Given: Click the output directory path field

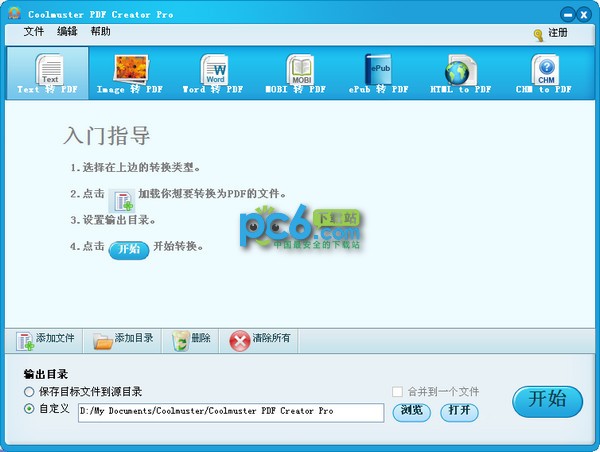Looking at the screenshot, I should pyautogui.click(x=231, y=412).
